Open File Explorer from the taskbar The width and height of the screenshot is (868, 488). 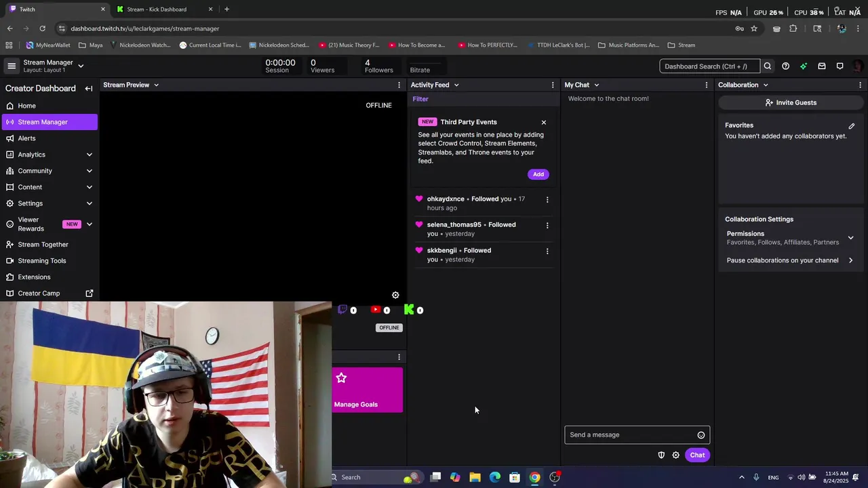coord(475,477)
